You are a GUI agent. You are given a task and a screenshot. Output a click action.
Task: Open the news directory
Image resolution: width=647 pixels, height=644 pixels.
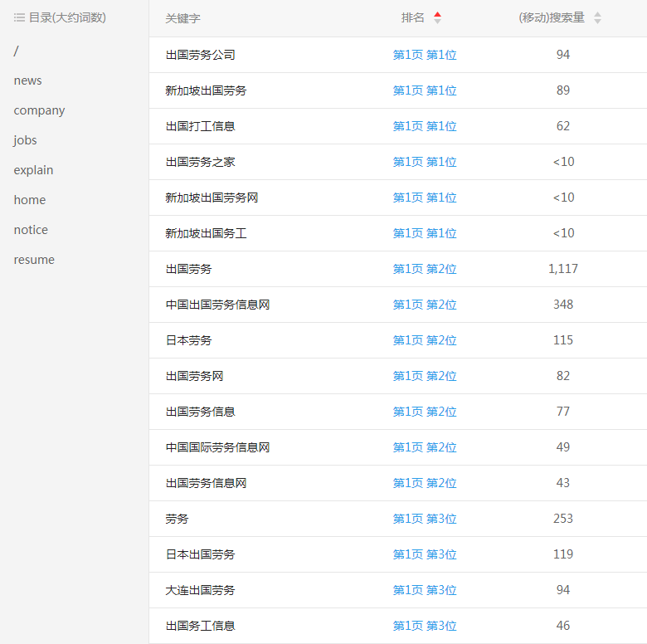tap(27, 80)
